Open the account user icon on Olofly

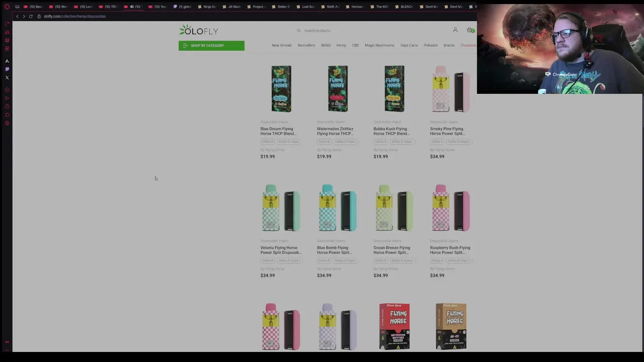(x=455, y=30)
